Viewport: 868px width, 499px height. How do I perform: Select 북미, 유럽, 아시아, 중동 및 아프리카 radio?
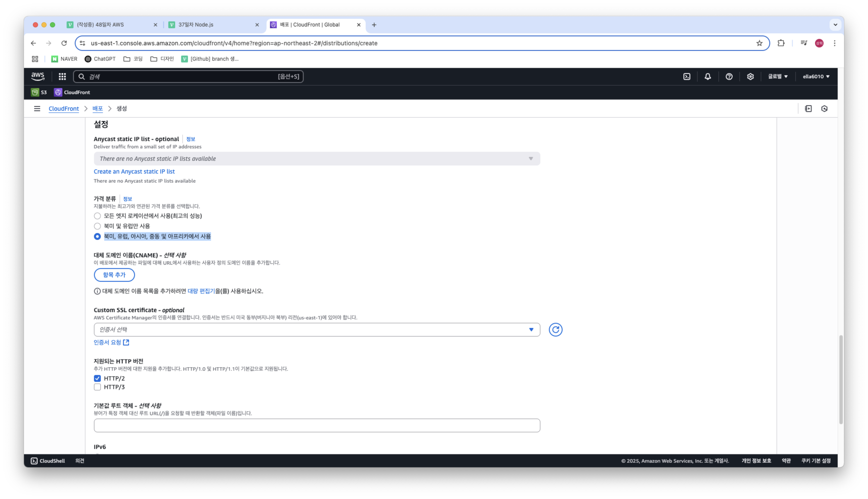tap(97, 236)
